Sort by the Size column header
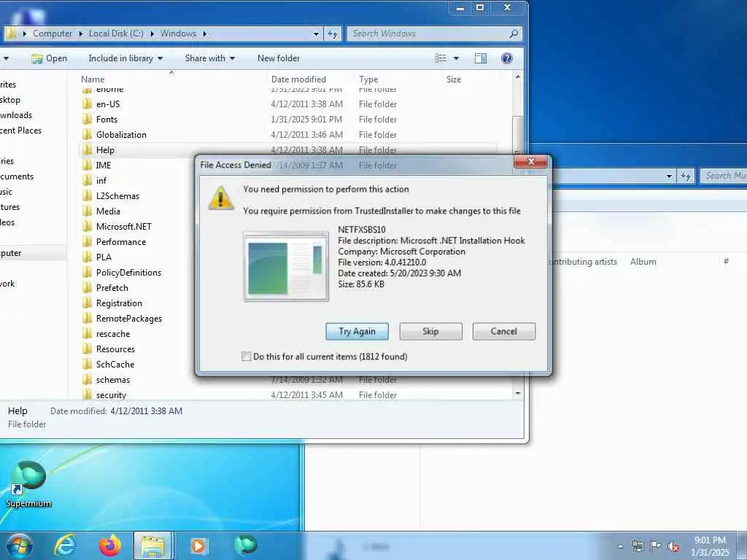The image size is (747, 560). tap(454, 79)
